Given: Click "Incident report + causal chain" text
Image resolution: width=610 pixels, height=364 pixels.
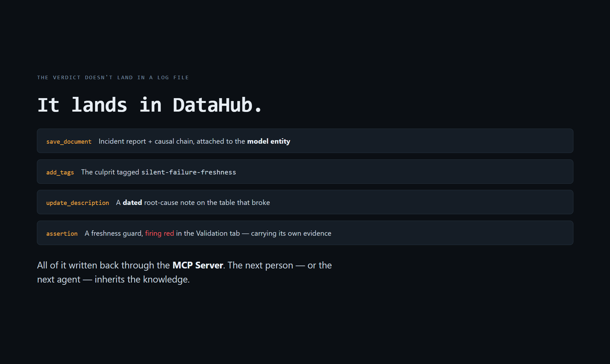Looking at the screenshot, I should (x=146, y=141).
